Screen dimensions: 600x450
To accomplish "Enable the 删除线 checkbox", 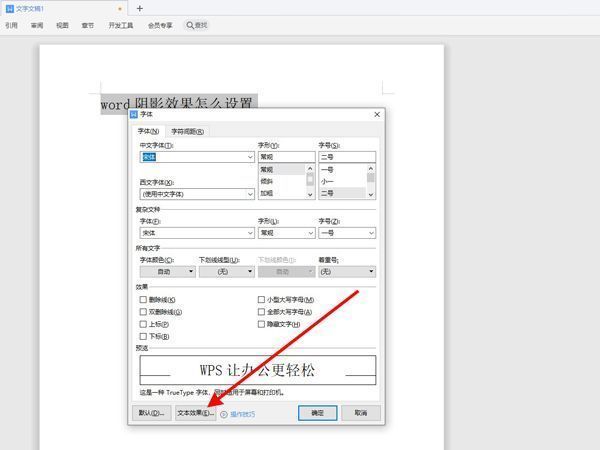I will [143, 299].
